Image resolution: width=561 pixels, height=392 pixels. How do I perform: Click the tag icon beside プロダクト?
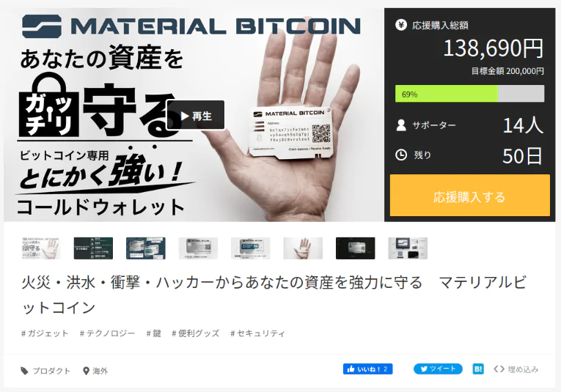24,371
